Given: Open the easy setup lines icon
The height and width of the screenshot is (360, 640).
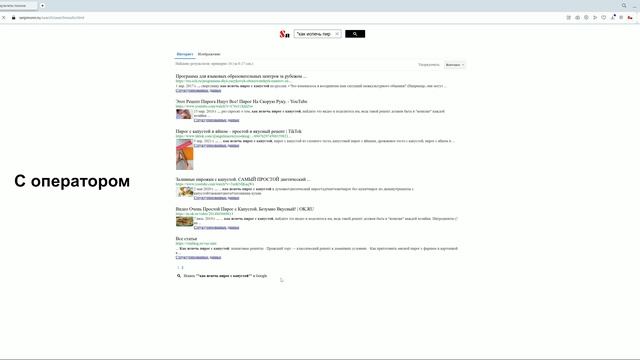Looking at the screenshot, I should [x=621, y=18].
